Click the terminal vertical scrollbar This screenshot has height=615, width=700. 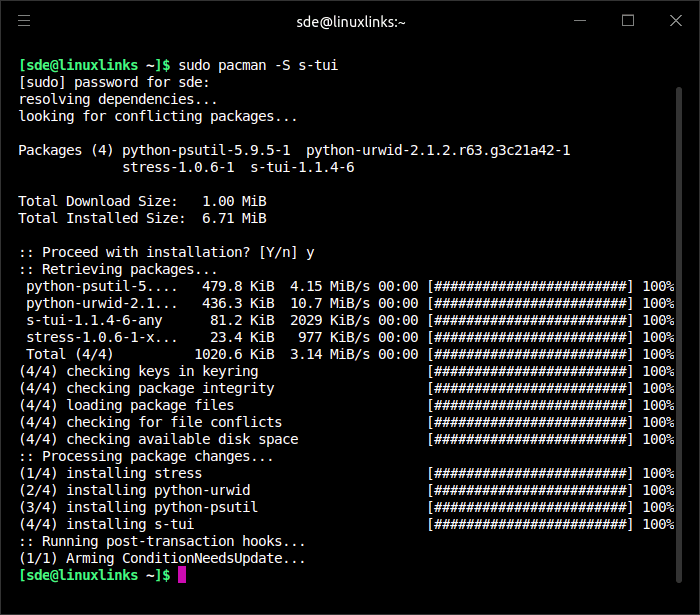click(x=679, y=335)
